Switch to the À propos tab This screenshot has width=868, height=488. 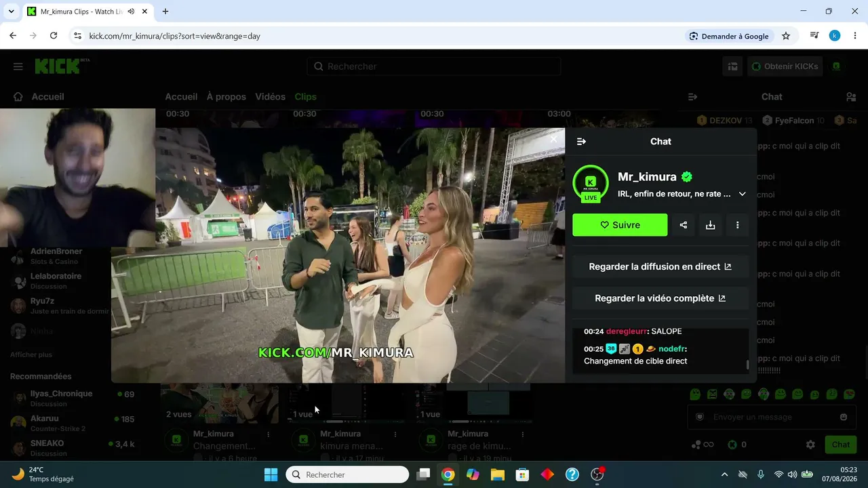[x=226, y=97]
